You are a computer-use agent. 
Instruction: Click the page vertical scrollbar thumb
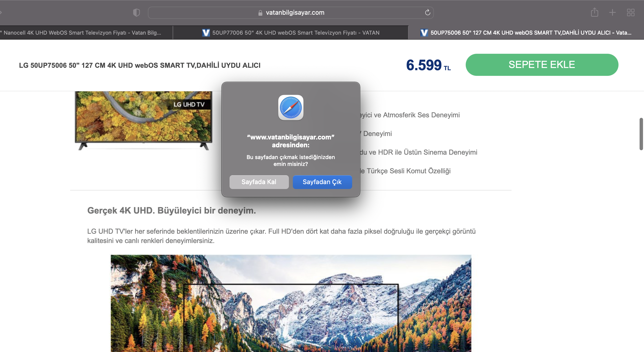(641, 134)
